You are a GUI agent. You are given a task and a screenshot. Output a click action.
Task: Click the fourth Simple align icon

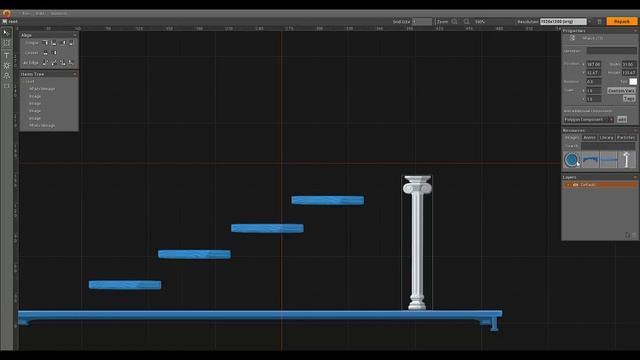pyautogui.click(x=71, y=43)
